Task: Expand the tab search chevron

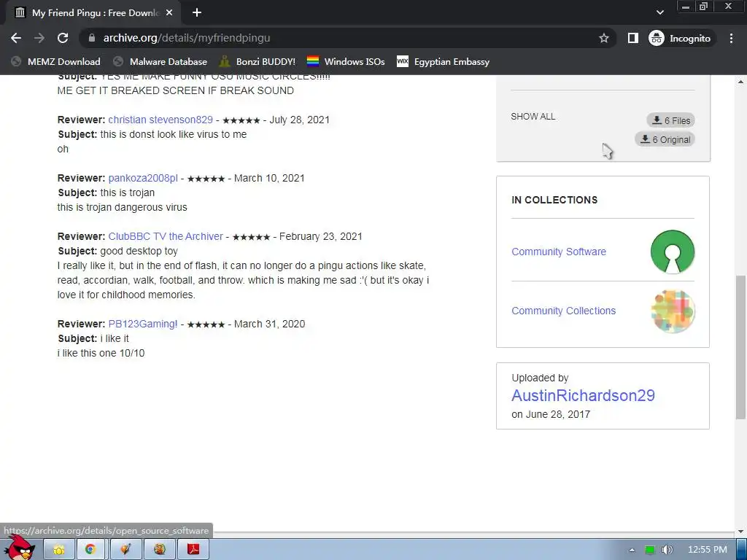Action: (x=659, y=13)
